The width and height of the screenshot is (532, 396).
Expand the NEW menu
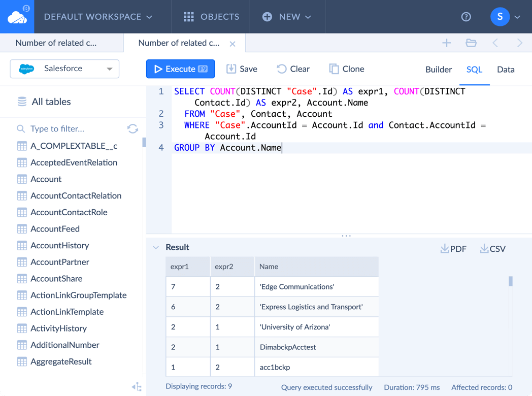click(287, 16)
